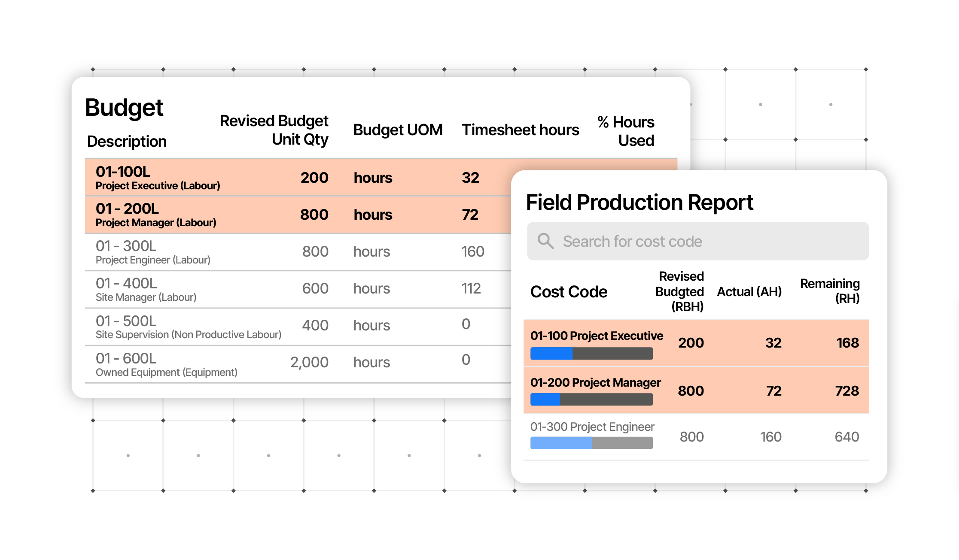This screenshot has height=560, width=959.
Task: Sort by Revised Budget Unit Qty column
Action: click(274, 130)
